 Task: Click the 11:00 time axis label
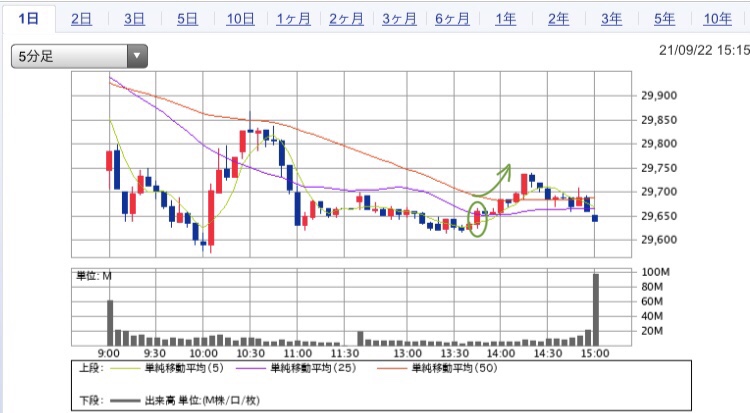point(298,354)
